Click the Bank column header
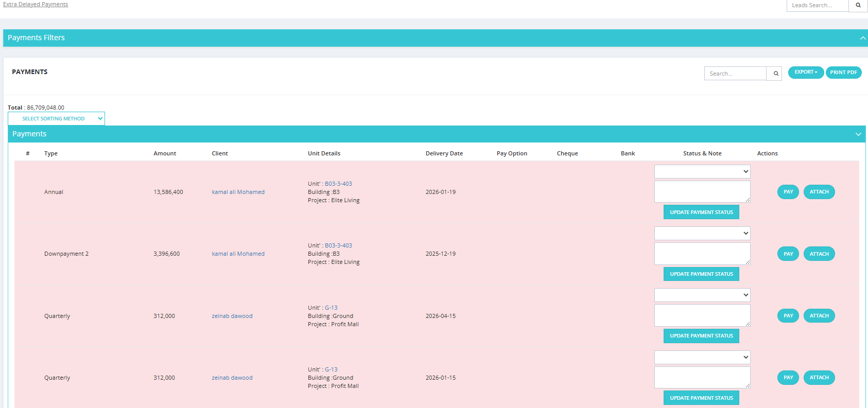Image resolution: width=868 pixels, height=408 pixels. click(x=628, y=153)
